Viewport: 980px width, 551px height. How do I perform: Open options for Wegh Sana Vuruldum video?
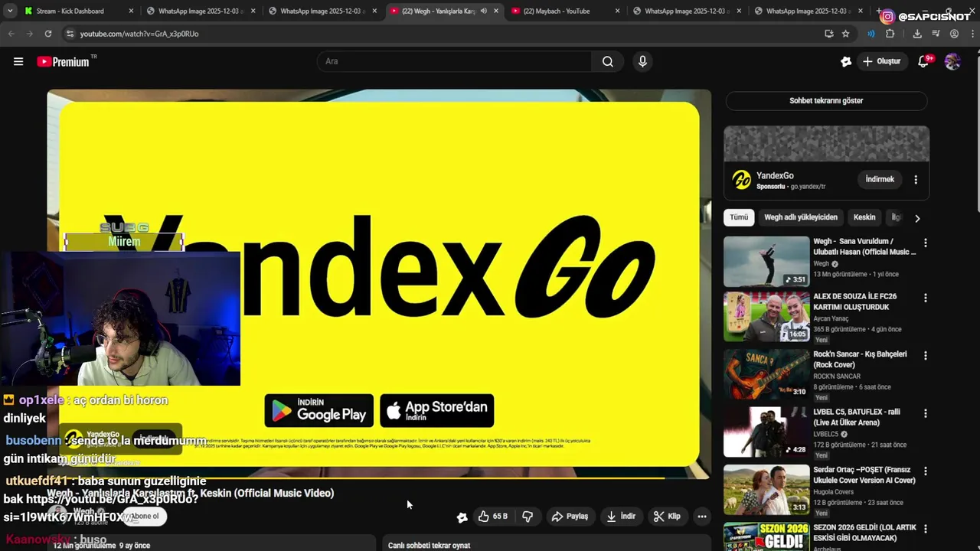tap(925, 243)
